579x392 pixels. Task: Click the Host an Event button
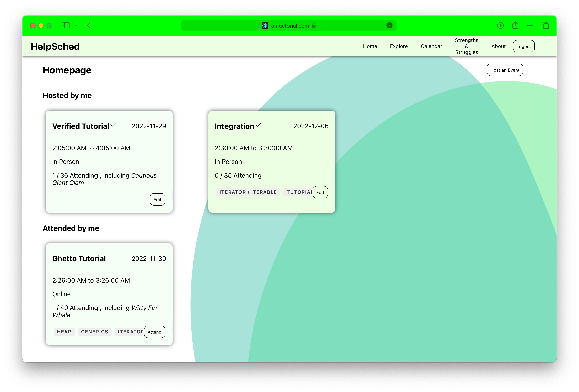(505, 70)
